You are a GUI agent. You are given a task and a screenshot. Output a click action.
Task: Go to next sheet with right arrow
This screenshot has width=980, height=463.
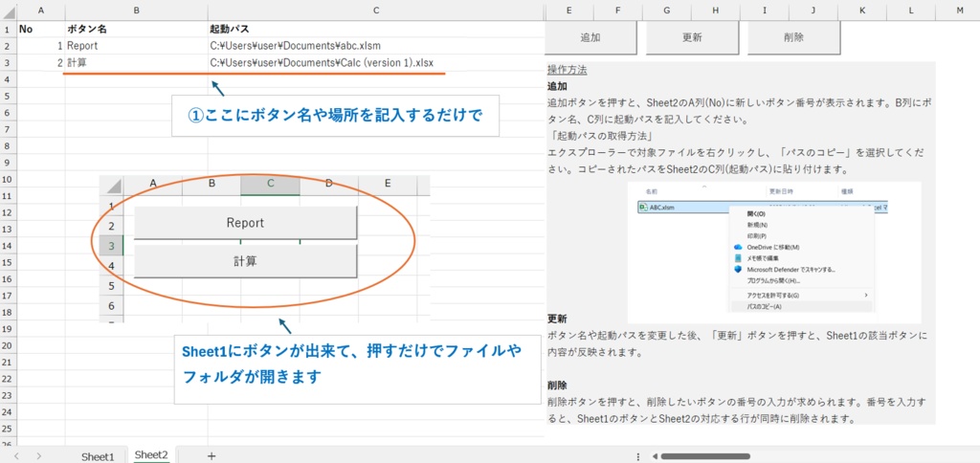click(38, 456)
